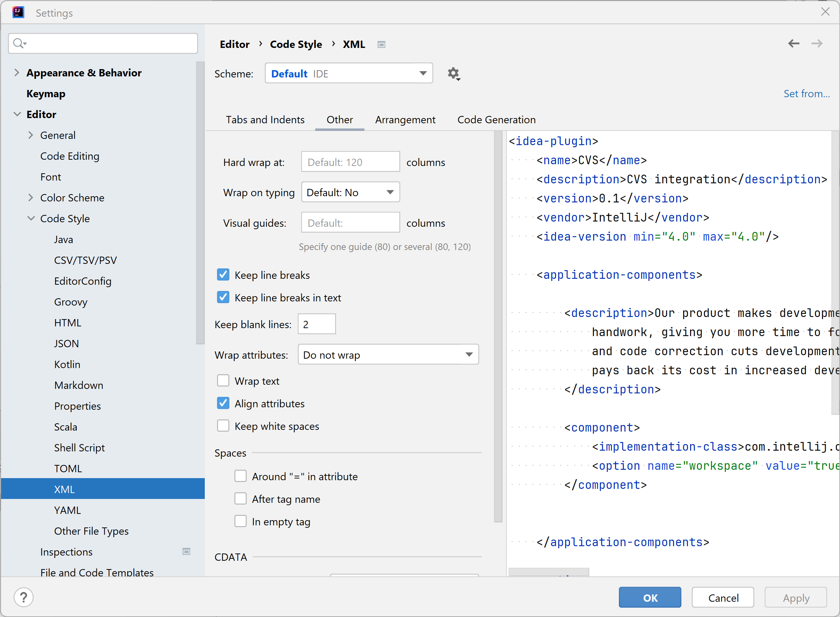This screenshot has width=840, height=617.
Task: Click project-level icon next to XML breadcrumb
Action: point(381,44)
